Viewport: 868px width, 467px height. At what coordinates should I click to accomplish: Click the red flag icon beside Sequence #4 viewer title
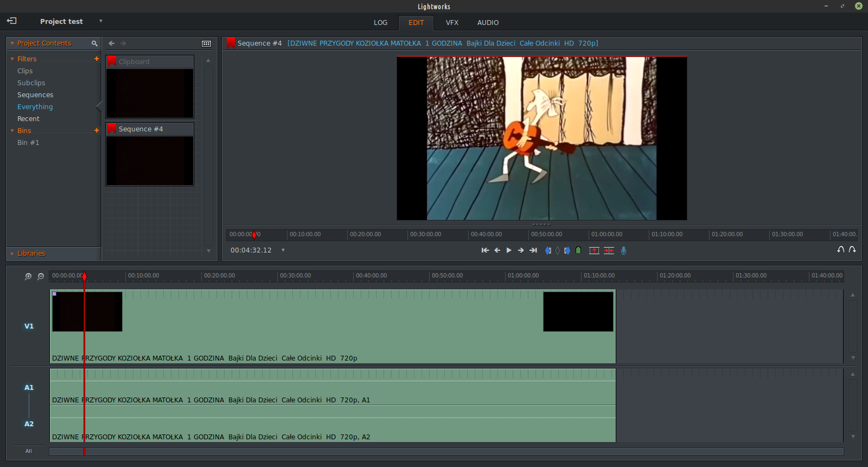pyautogui.click(x=231, y=43)
